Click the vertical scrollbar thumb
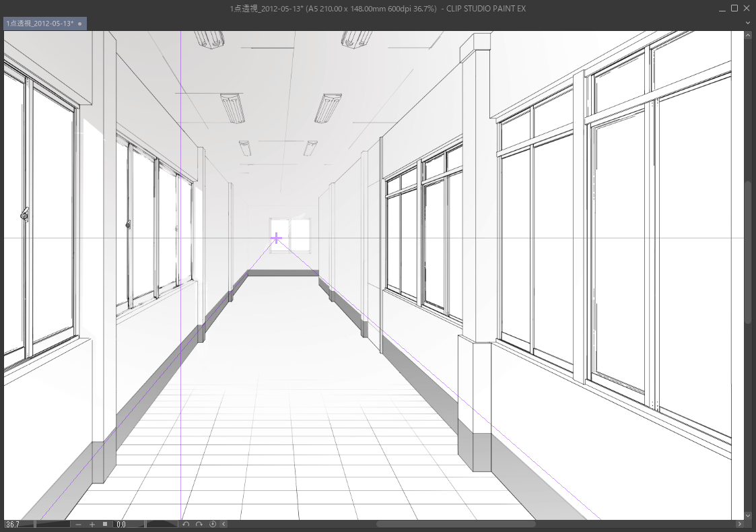 748,253
